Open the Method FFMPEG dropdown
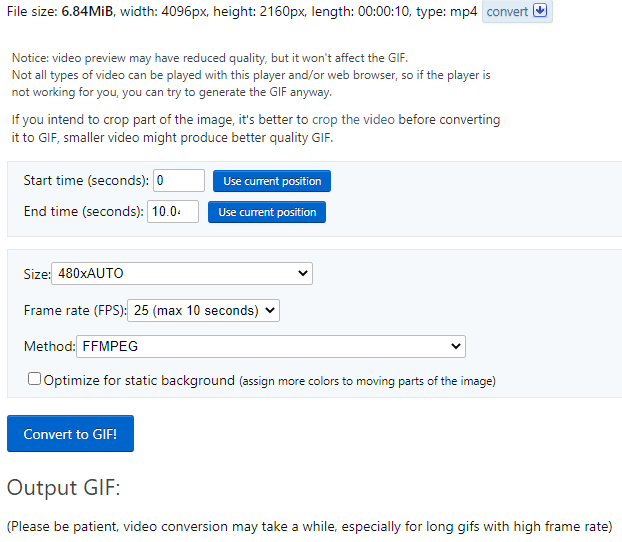Screen dimensions: 622x542 tap(271, 346)
